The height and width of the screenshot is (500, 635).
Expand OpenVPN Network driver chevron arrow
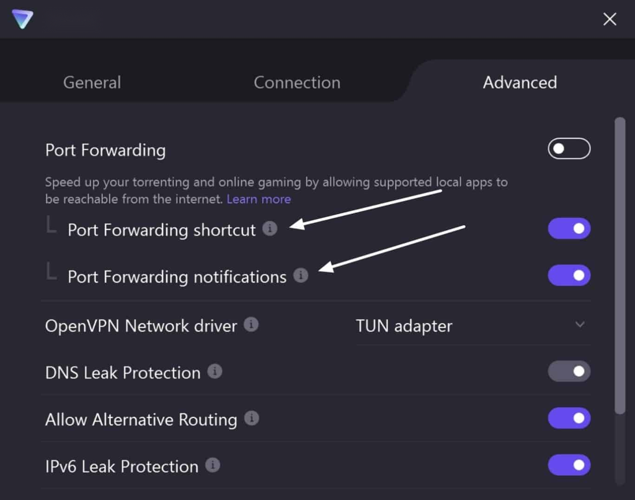580,325
